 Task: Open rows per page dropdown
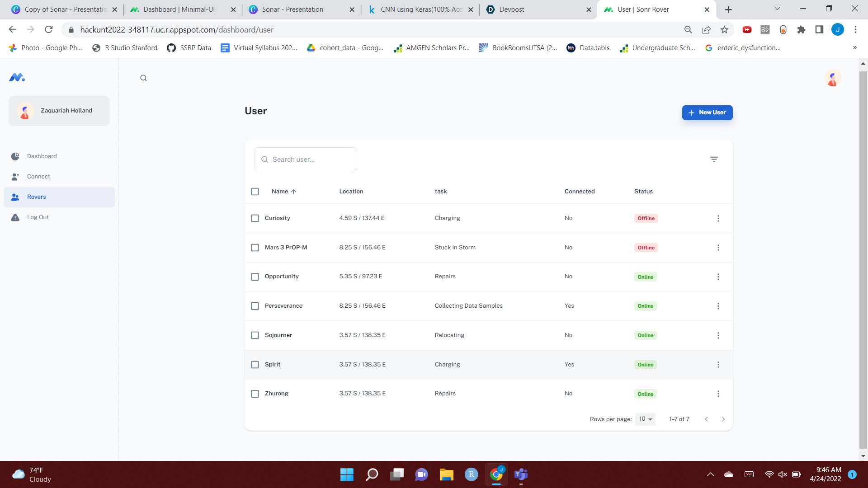645,419
